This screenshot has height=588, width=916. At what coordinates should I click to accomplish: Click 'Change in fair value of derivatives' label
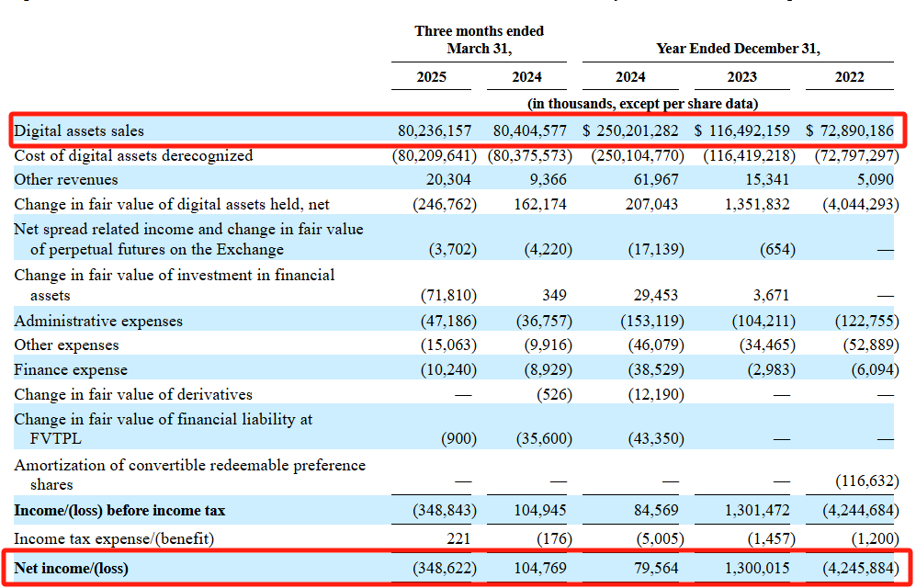pyautogui.click(x=133, y=395)
